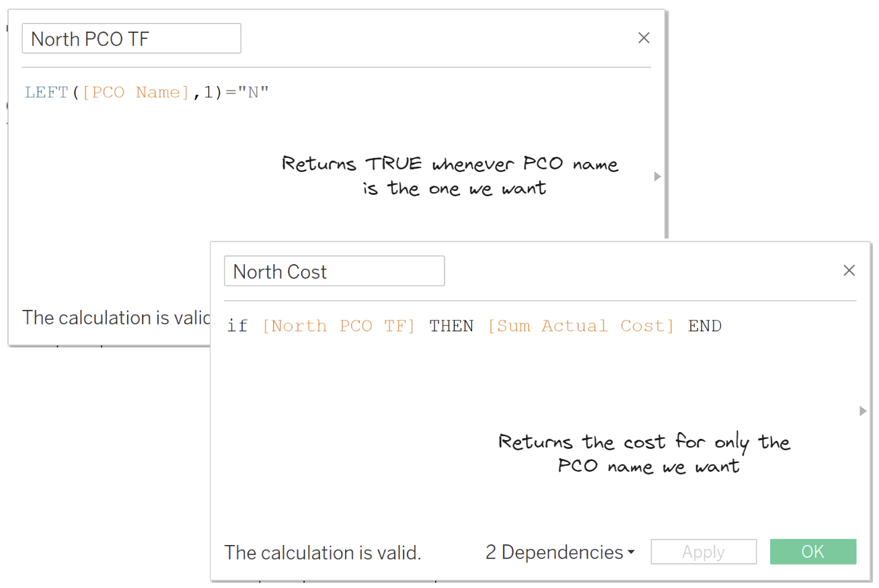The image size is (879, 588).
Task: Select the [PCO Name] field reference
Action: [135, 93]
